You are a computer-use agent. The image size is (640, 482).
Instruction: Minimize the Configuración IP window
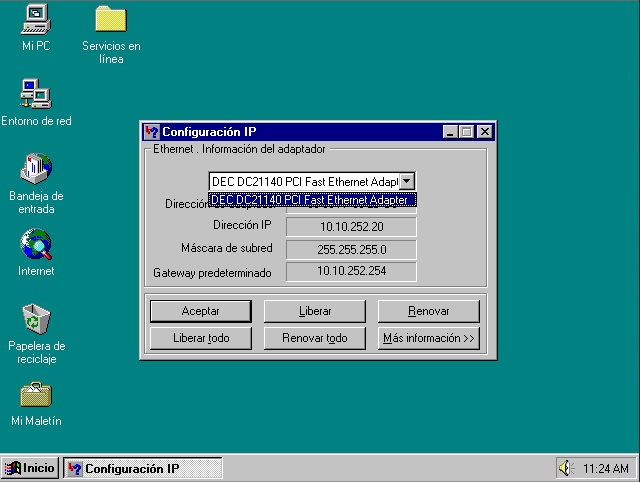click(450, 132)
